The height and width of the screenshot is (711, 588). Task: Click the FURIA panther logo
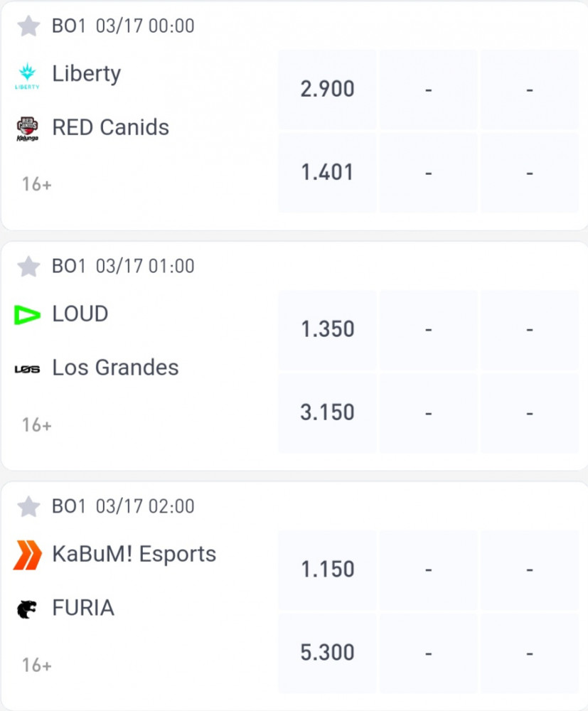point(27,609)
